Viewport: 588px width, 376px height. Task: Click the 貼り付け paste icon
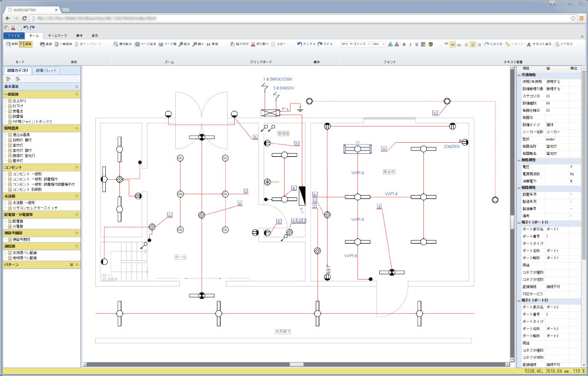click(233, 44)
